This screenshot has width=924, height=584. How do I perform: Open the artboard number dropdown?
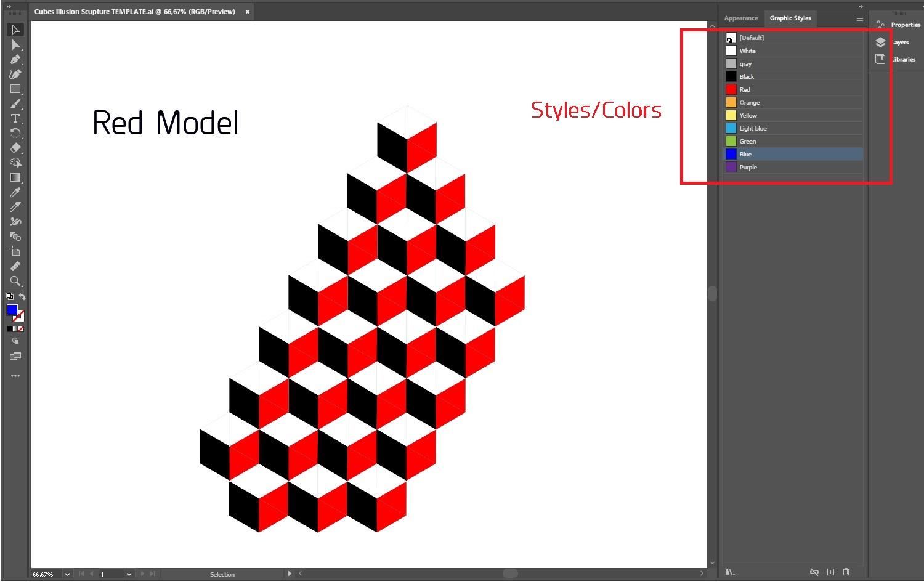(x=129, y=574)
